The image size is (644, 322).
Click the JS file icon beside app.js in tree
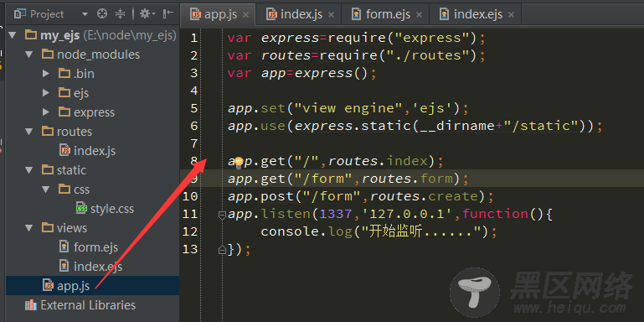[x=48, y=285]
